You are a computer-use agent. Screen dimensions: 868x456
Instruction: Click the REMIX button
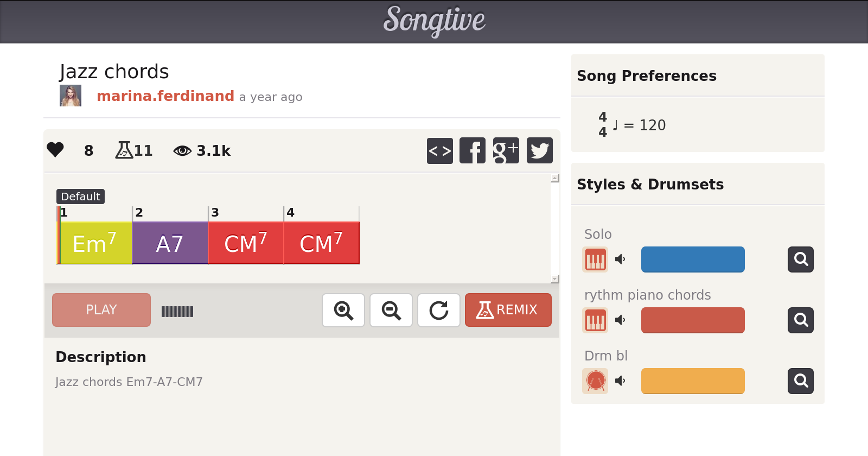(x=508, y=310)
